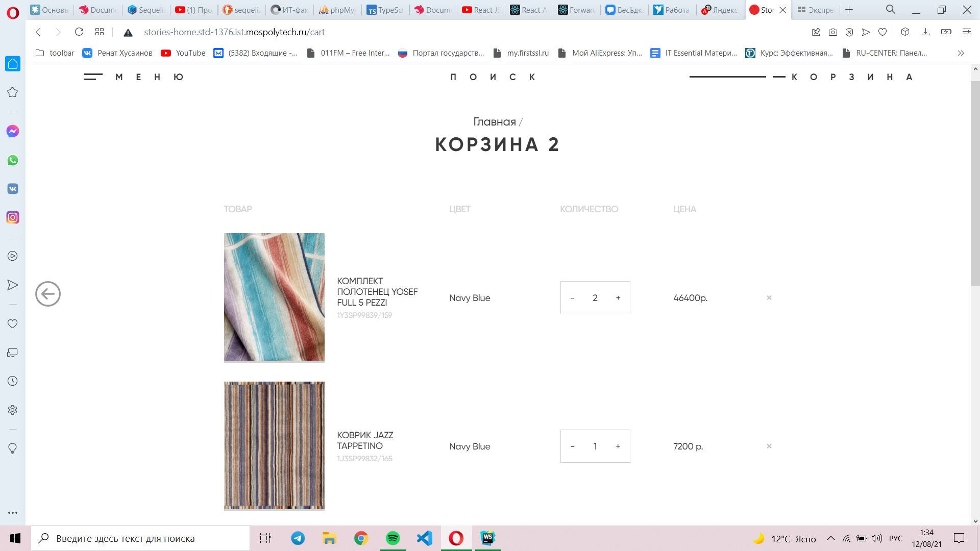Reload the current page
The image size is (980, 551).
79,32
